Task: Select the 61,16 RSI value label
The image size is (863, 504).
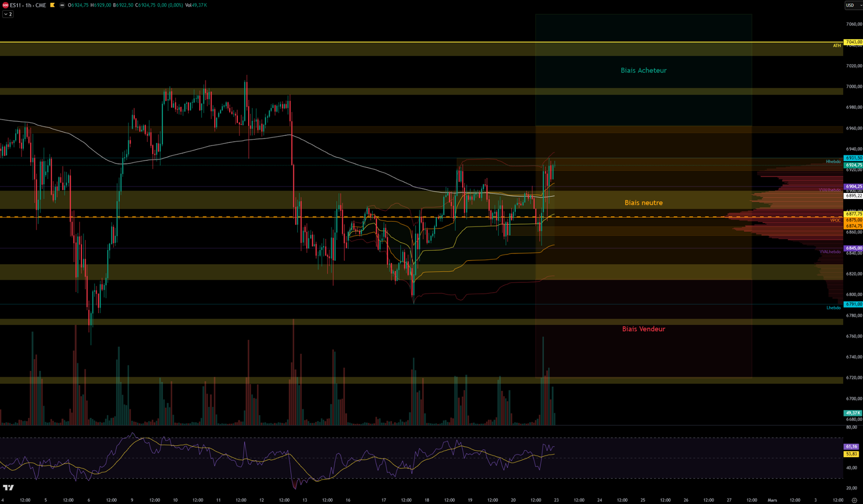Action: click(x=851, y=446)
